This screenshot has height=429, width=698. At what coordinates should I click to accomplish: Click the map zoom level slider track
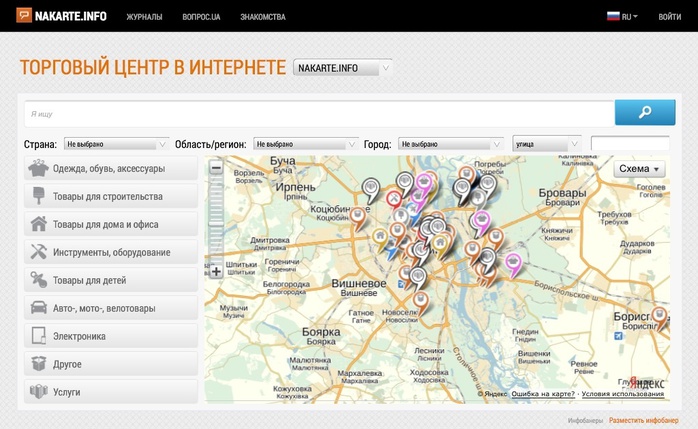216,219
